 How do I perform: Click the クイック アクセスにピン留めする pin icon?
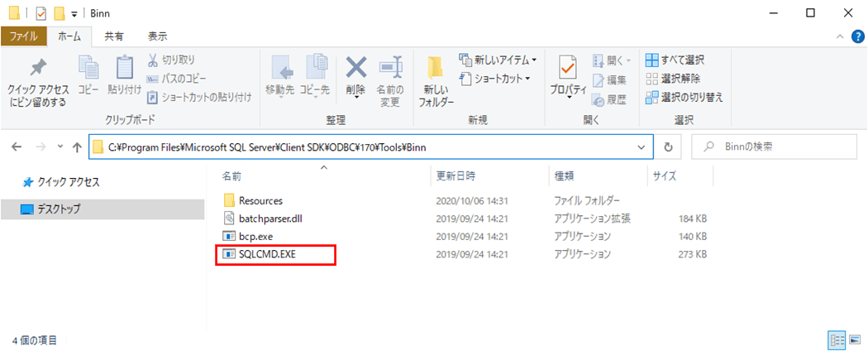tap(37, 69)
